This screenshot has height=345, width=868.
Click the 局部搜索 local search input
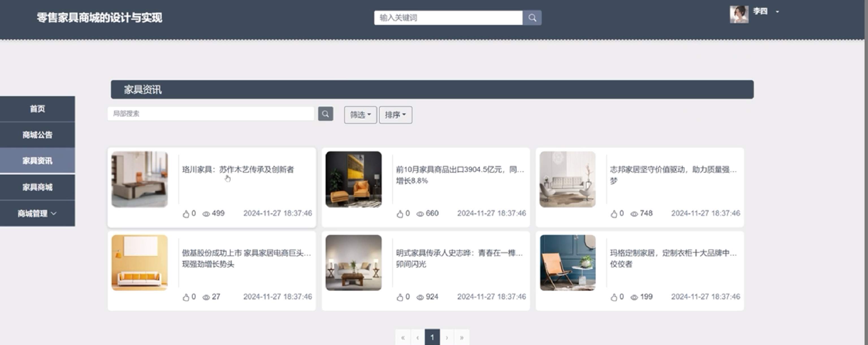(211, 114)
